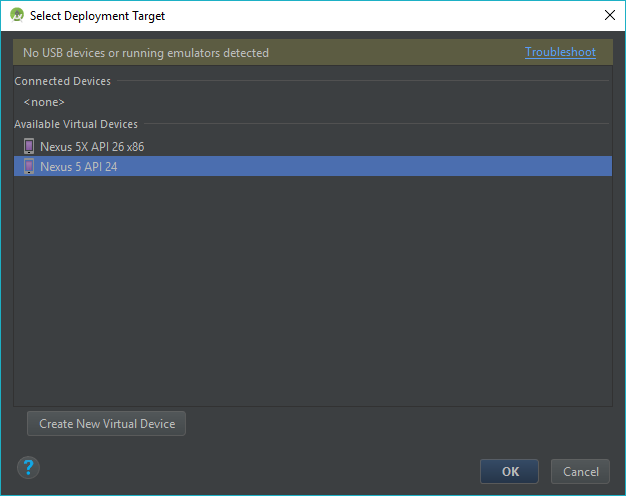This screenshot has width=626, height=496.
Task: Click the Select Deployment Target title text
Action: click(x=97, y=16)
